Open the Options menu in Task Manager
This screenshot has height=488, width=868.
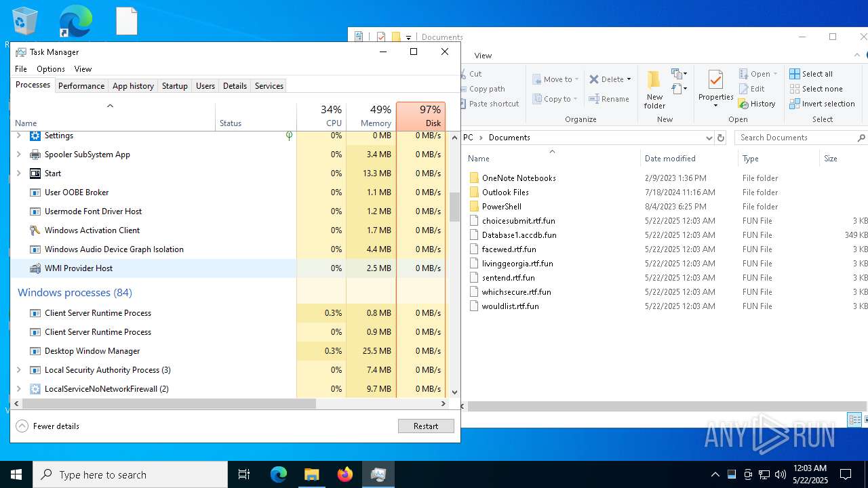pos(51,69)
